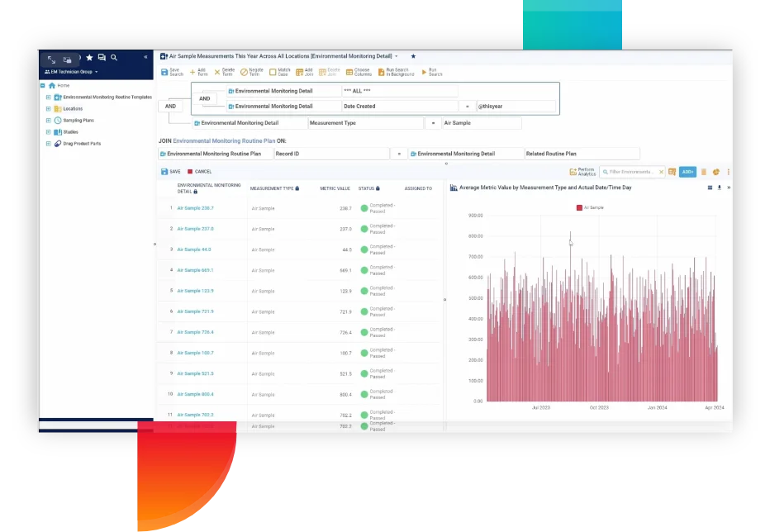The height and width of the screenshot is (532, 770).
Task: Open the pie chart icon in the results toolbar
Action: (x=715, y=172)
